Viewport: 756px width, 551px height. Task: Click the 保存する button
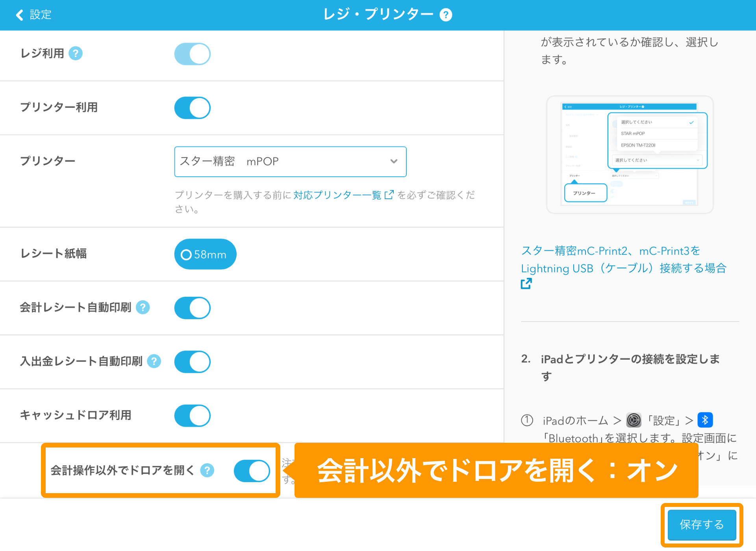click(x=702, y=525)
